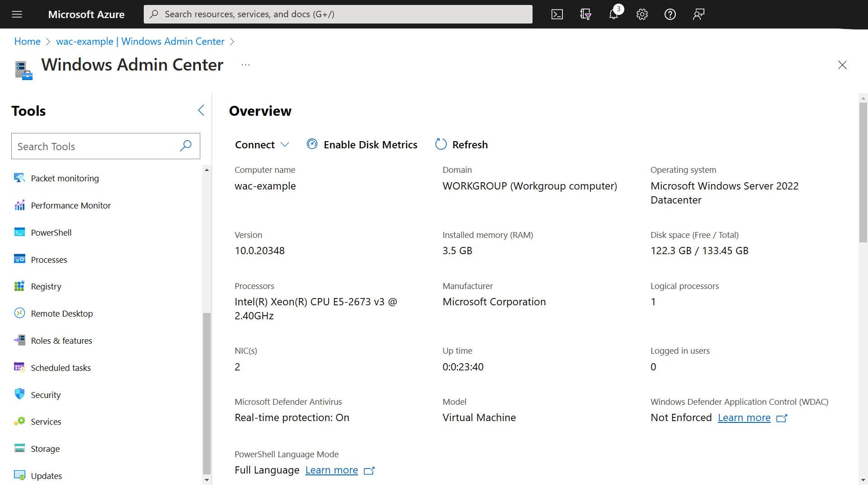Expand the Windows Admin Center ellipsis menu

245,65
